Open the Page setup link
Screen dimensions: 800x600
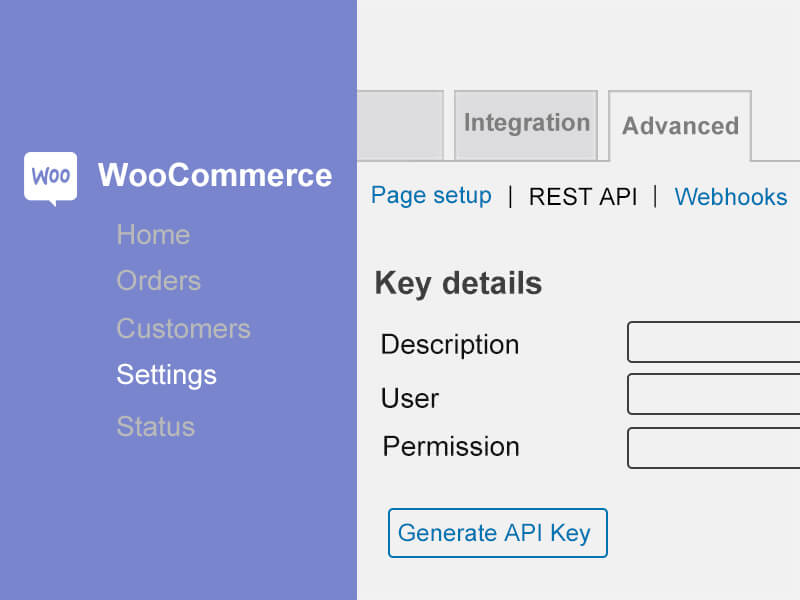coord(431,195)
